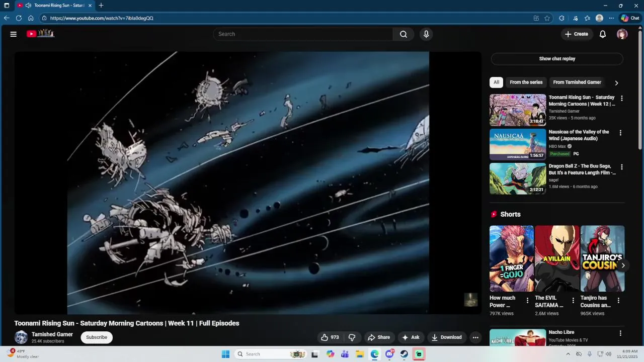
Task: Click the browser address bar URL
Action: click(x=102, y=18)
